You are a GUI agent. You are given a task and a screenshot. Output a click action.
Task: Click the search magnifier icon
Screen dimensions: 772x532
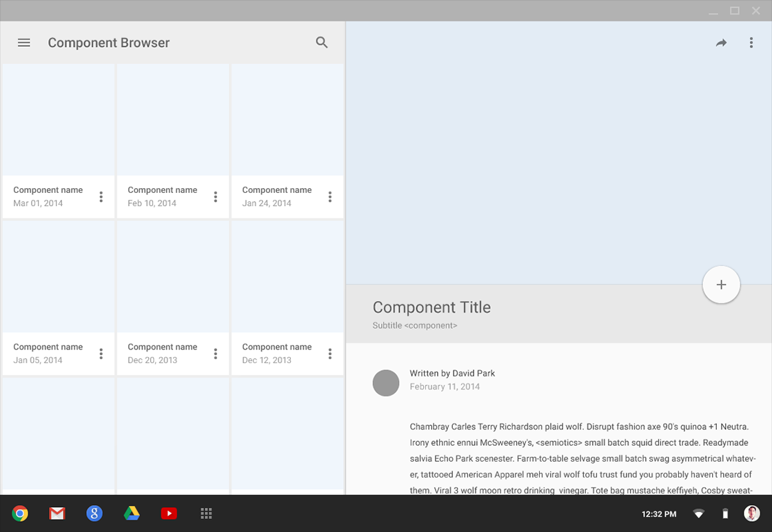(322, 43)
